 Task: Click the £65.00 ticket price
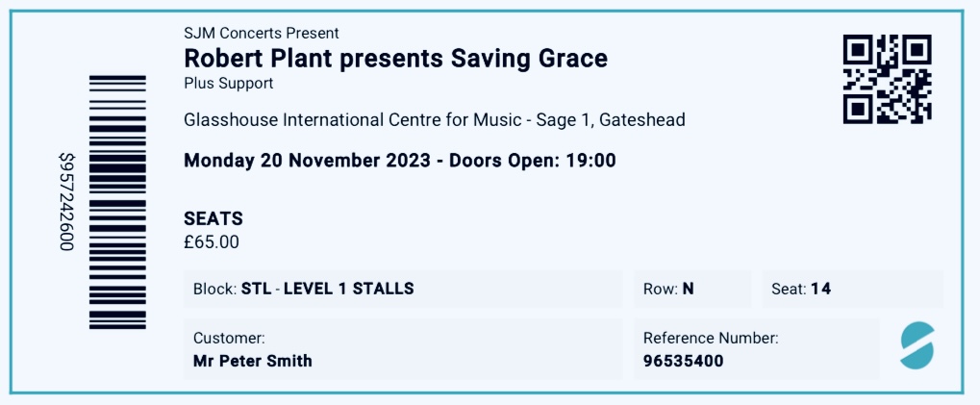click(x=212, y=242)
